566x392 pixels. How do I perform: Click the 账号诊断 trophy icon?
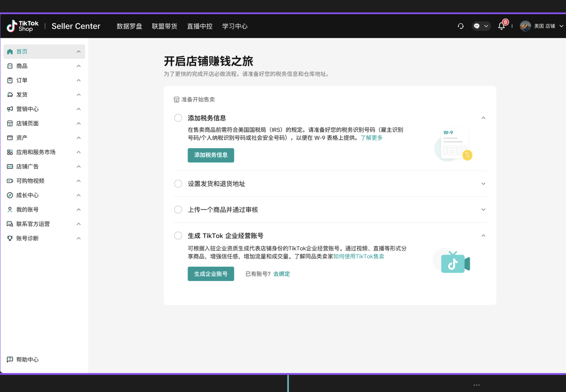tap(10, 238)
